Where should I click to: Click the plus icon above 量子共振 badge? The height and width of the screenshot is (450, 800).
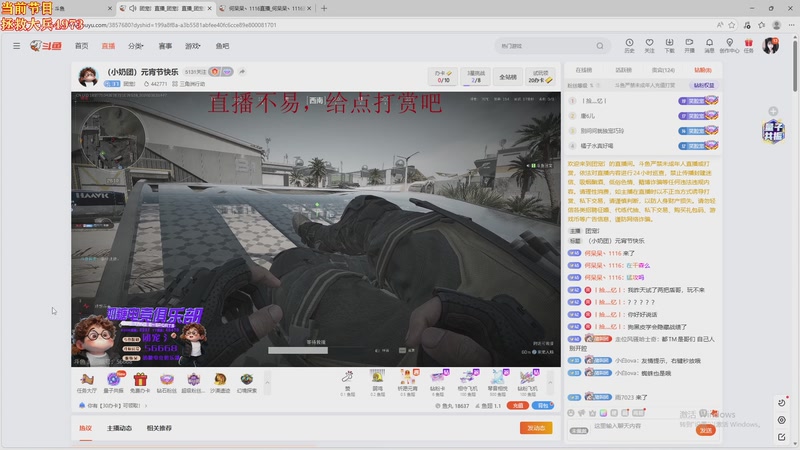tap(773, 111)
